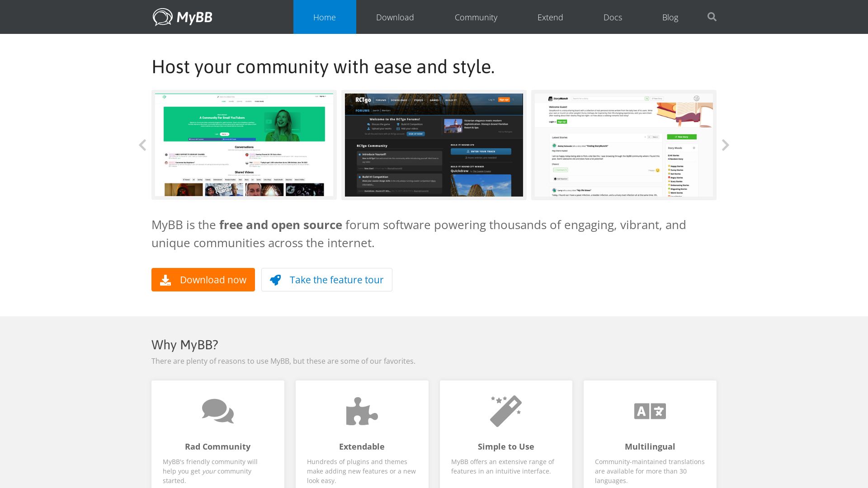Open the Docs navigation menu
The image size is (868, 488).
click(612, 17)
